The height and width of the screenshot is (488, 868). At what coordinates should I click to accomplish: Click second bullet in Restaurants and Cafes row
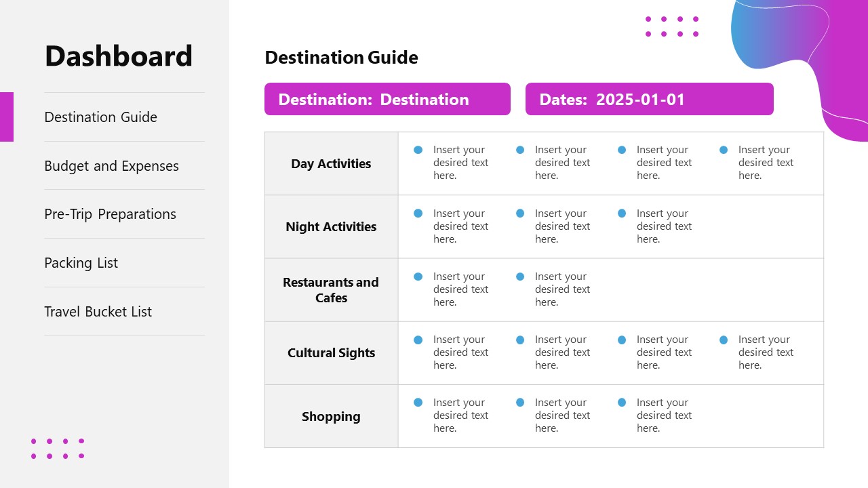click(x=520, y=277)
